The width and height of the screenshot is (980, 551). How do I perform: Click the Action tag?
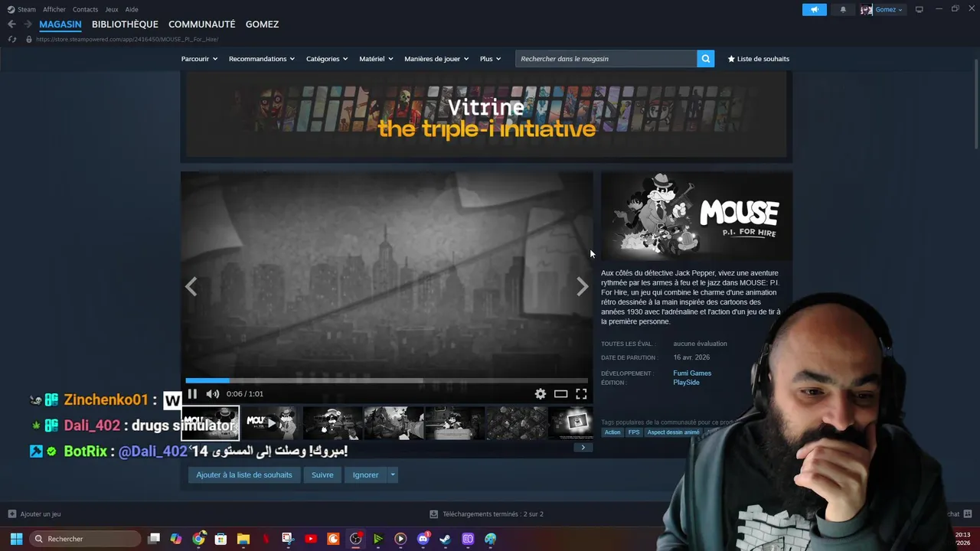point(612,432)
